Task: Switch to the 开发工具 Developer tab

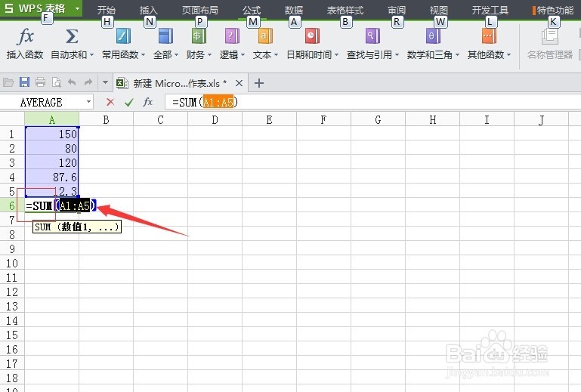Action: pyautogui.click(x=490, y=10)
